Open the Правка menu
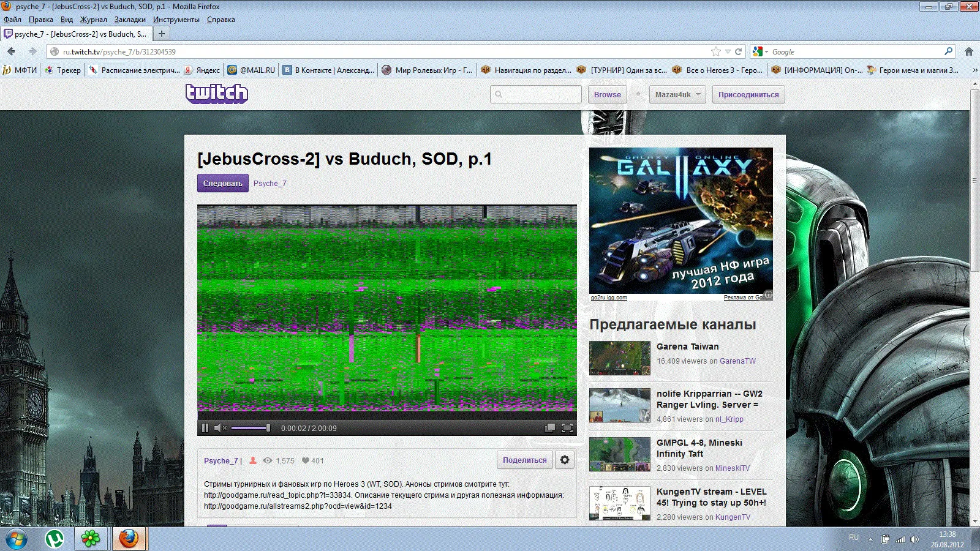Screen dimensions: 980x551 (x=41, y=20)
